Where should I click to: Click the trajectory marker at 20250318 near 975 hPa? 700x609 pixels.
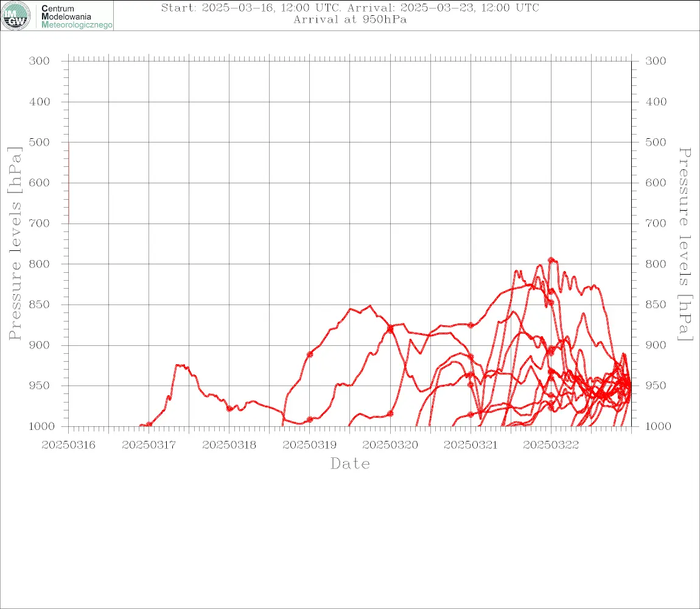[x=229, y=409]
